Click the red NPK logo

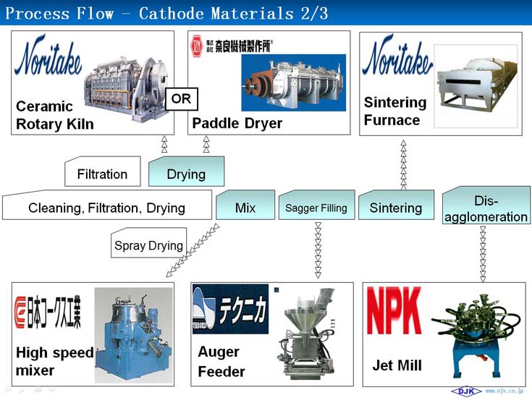coord(394,310)
